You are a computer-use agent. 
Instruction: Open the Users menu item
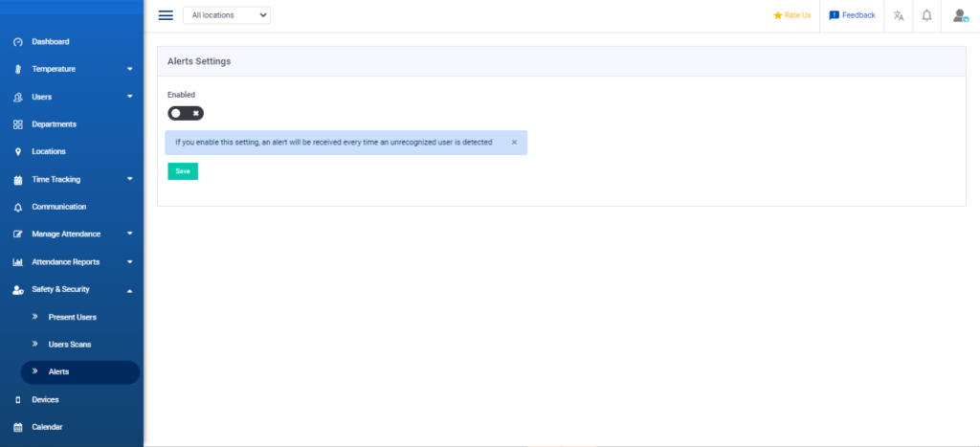[x=42, y=97]
